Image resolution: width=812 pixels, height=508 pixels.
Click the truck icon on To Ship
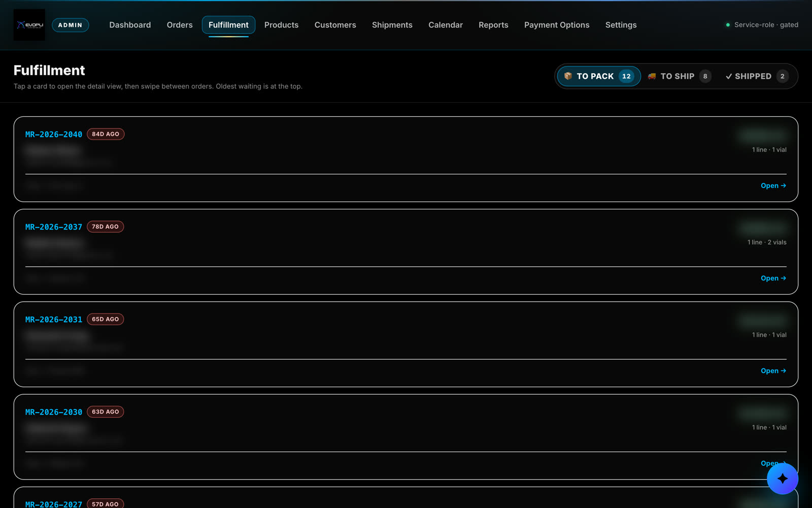(652, 76)
